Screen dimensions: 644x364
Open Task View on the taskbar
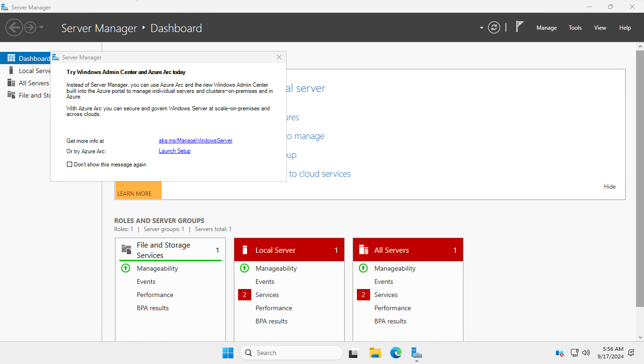[354, 353]
